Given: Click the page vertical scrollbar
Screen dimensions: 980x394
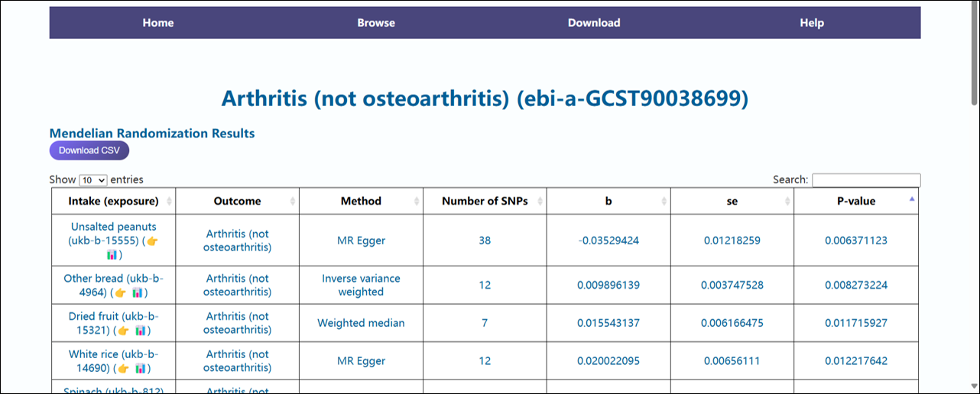Looking at the screenshot, I should [x=974, y=53].
